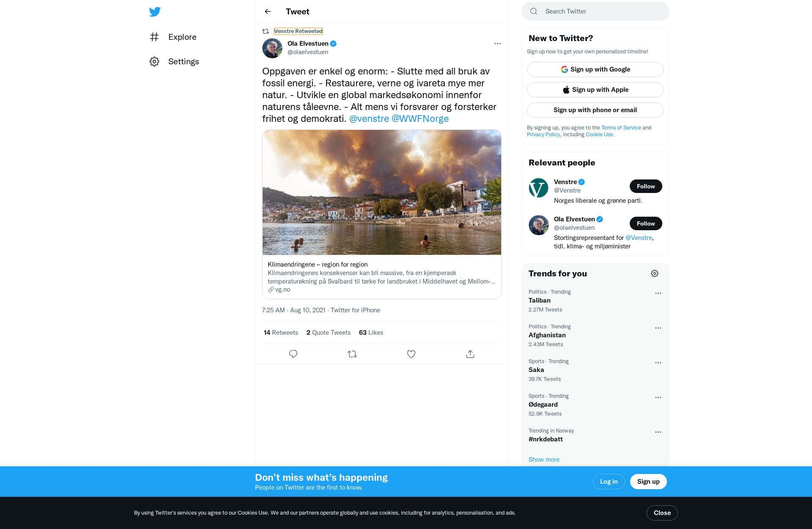Click the Ola Elvestuen tweet author name
Image resolution: width=812 pixels, height=529 pixels.
point(308,44)
